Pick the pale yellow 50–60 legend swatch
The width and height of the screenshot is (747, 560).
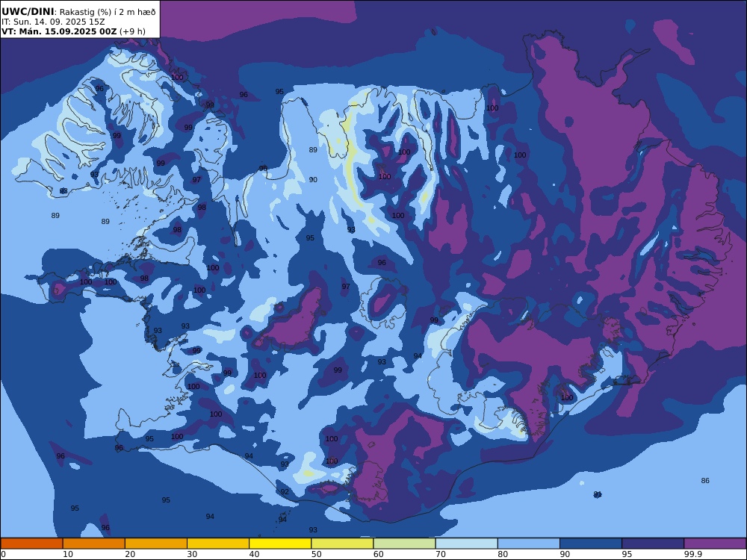point(342,544)
